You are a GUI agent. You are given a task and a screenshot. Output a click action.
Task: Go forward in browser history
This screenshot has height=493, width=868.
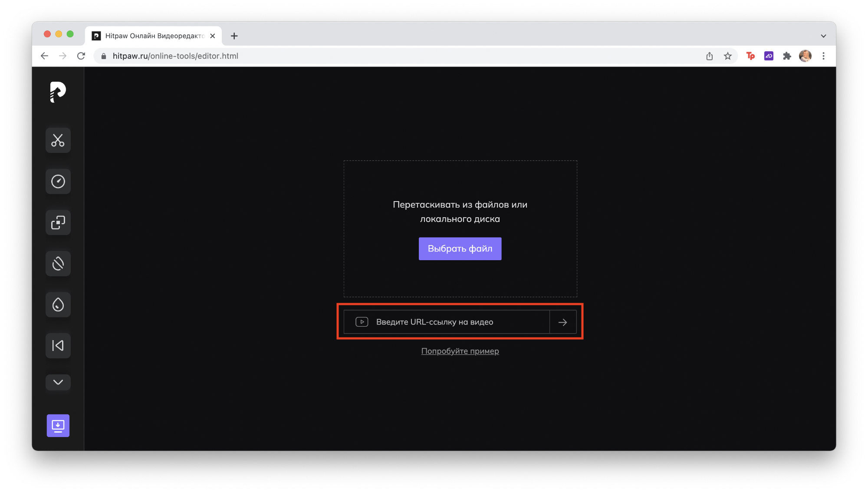62,56
